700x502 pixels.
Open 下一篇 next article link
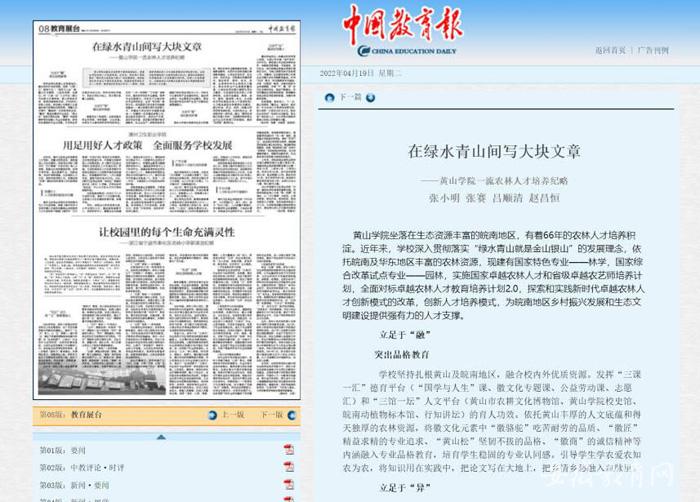tap(350, 97)
